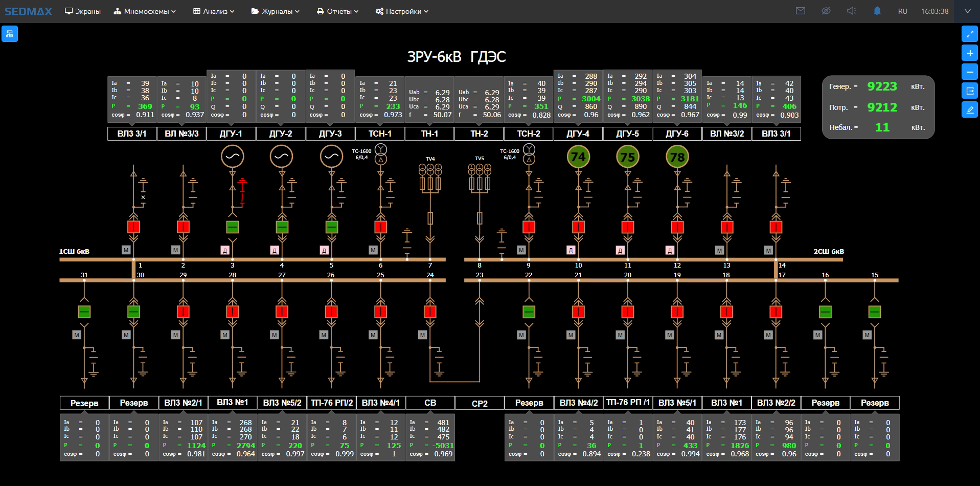
Task: Toggle the red breaker on ВЛЗ 3/1 cell 1
Action: [133, 227]
